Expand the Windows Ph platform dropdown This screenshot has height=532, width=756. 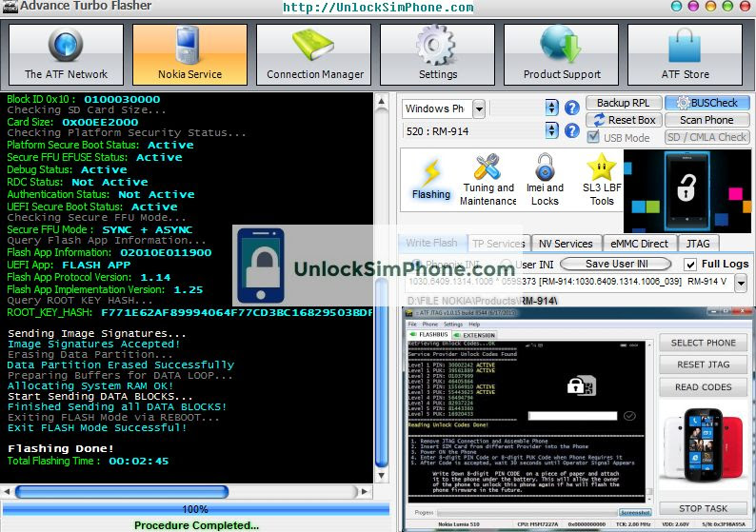coord(479,108)
